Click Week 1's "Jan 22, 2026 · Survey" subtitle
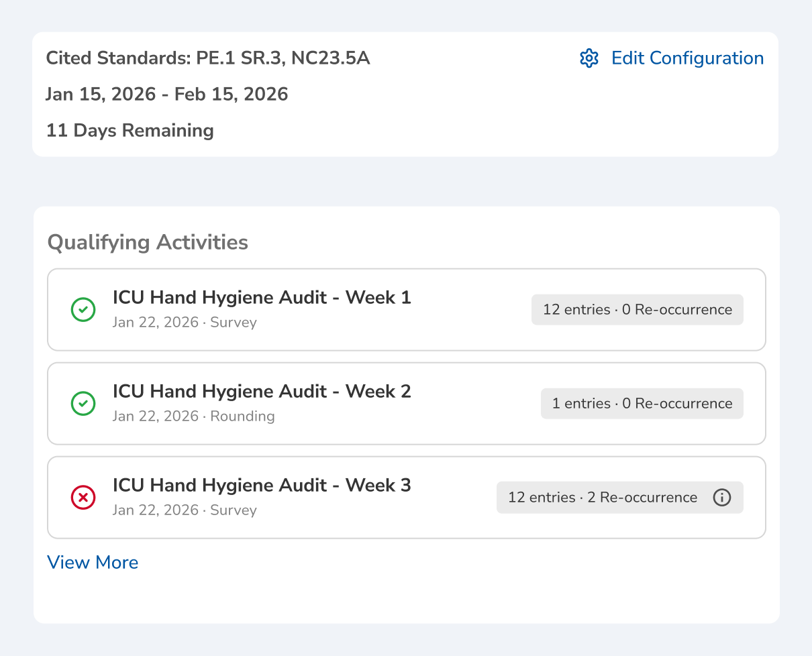The image size is (812, 656). coord(185,323)
